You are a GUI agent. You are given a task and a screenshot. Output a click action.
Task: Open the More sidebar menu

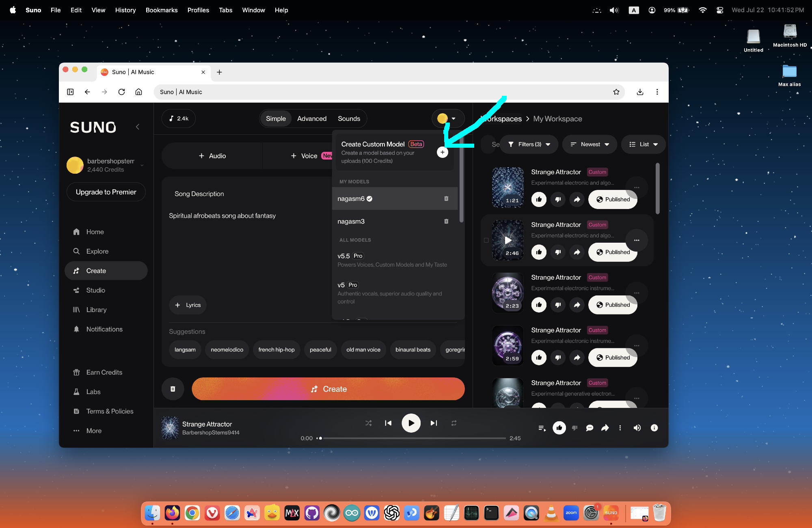94,431
